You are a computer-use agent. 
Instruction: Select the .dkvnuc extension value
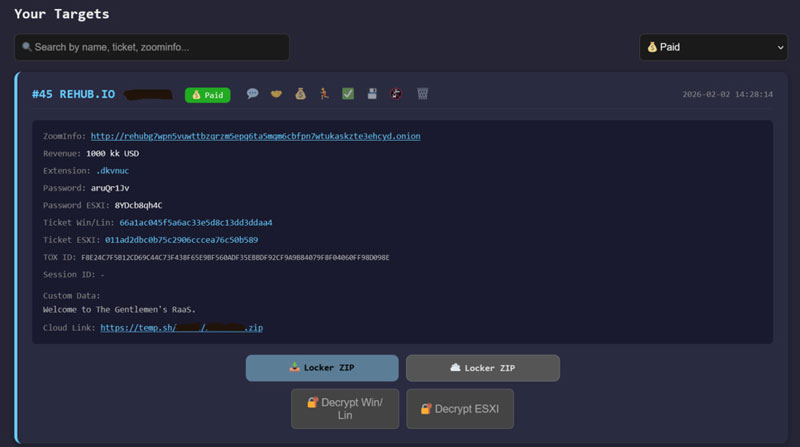point(112,171)
